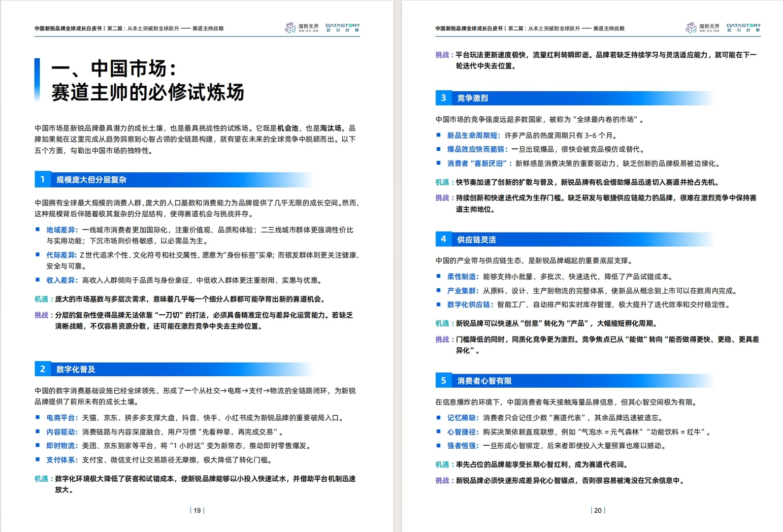Select section heading "规模庞大但分层复杂"

(91, 180)
